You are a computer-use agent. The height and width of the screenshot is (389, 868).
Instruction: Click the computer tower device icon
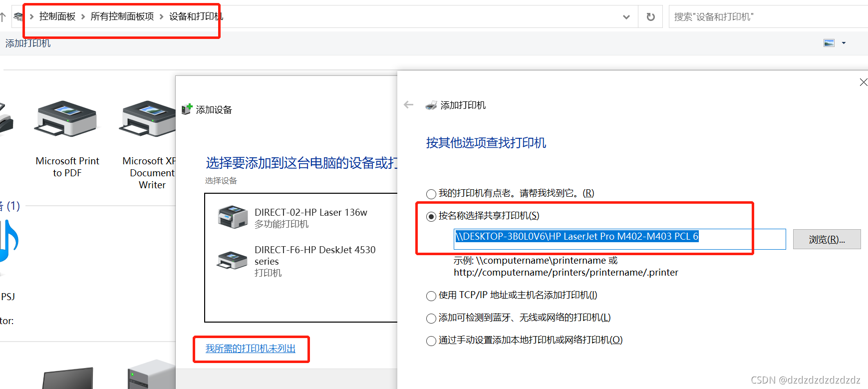point(152,375)
